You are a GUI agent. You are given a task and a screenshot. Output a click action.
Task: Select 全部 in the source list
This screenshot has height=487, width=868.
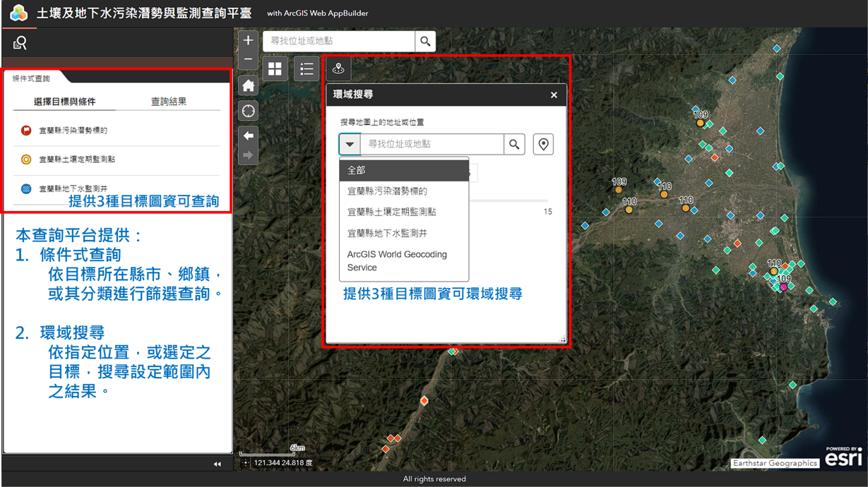tap(404, 171)
